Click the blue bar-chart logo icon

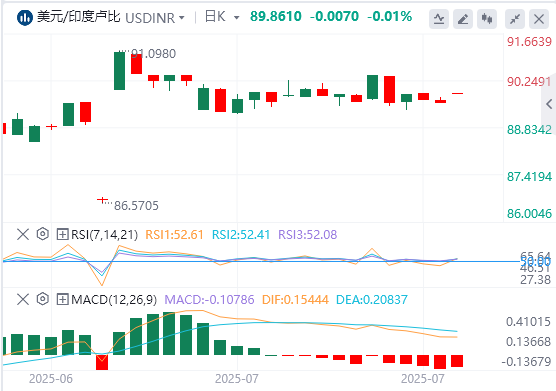pos(25,17)
